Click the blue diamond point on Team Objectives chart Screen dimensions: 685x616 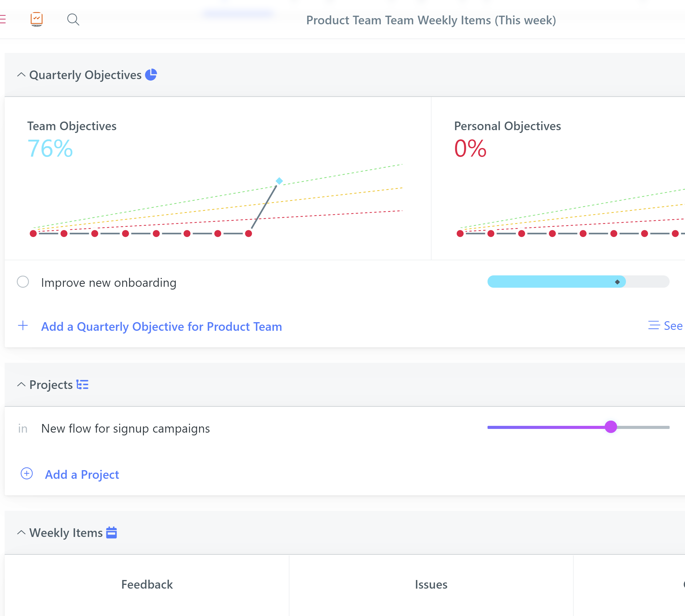click(x=279, y=181)
